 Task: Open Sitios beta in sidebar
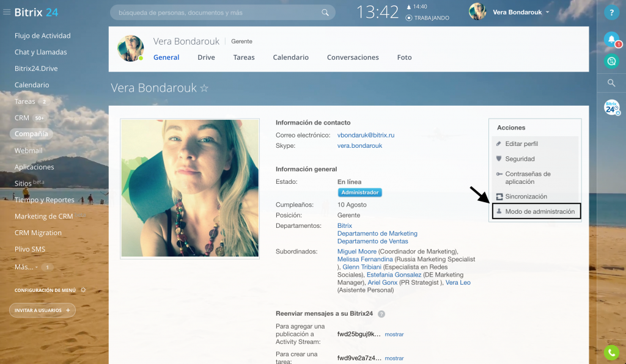(x=29, y=183)
